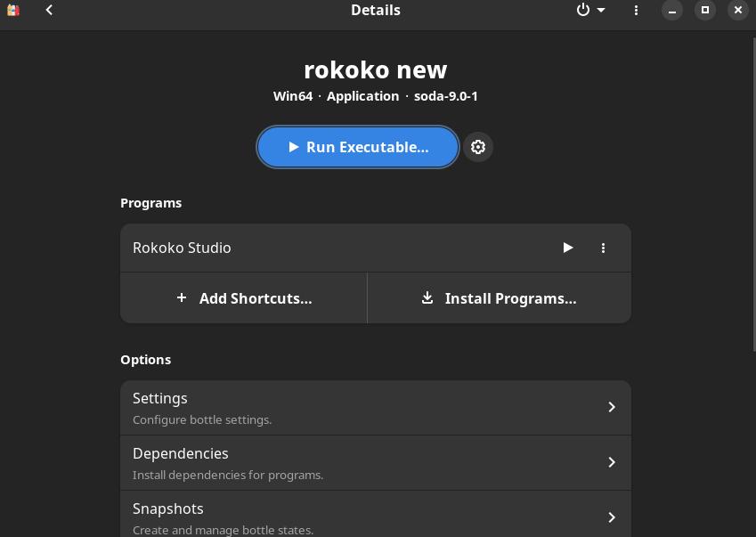Click Install Programs button
This screenshot has width=756, height=537.
coord(499,298)
